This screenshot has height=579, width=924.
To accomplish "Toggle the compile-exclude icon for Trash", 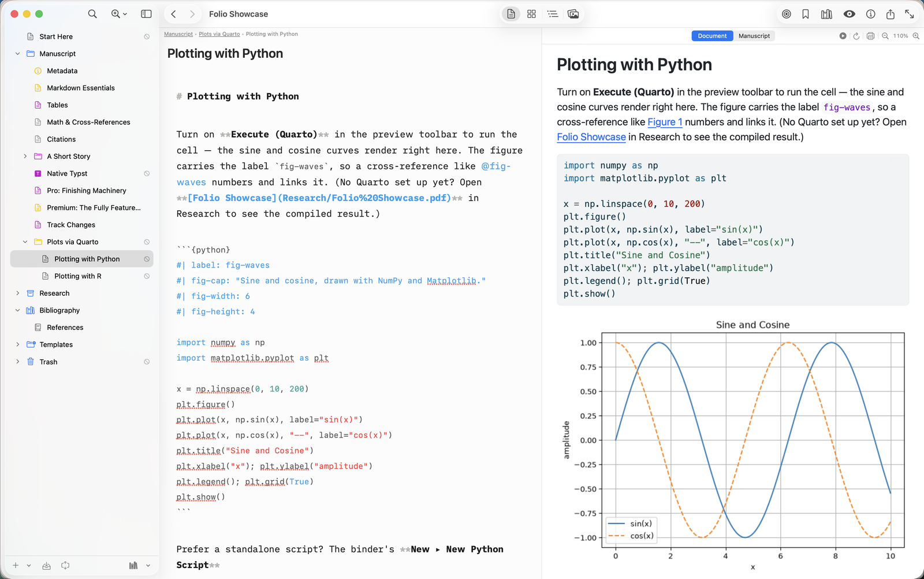I will 147,362.
